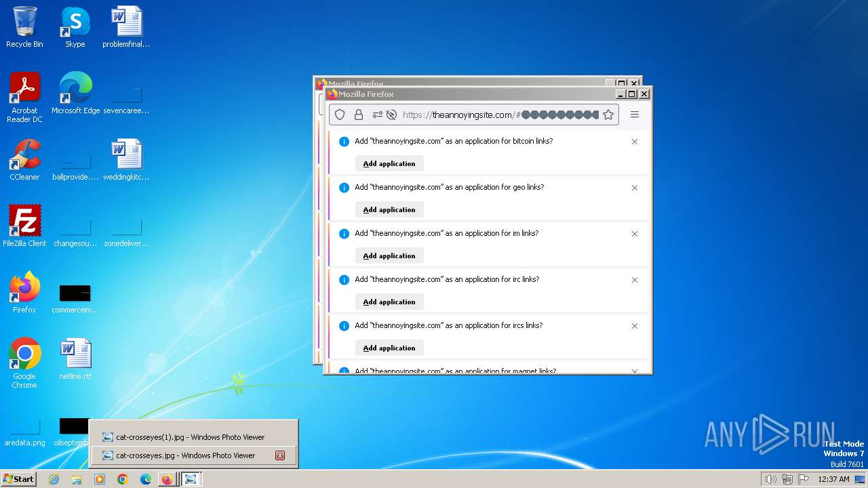Close cat-crosseyes.jpg from taskbar preview
Viewport: 868px width, 488px height.
click(x=279, y=455)
